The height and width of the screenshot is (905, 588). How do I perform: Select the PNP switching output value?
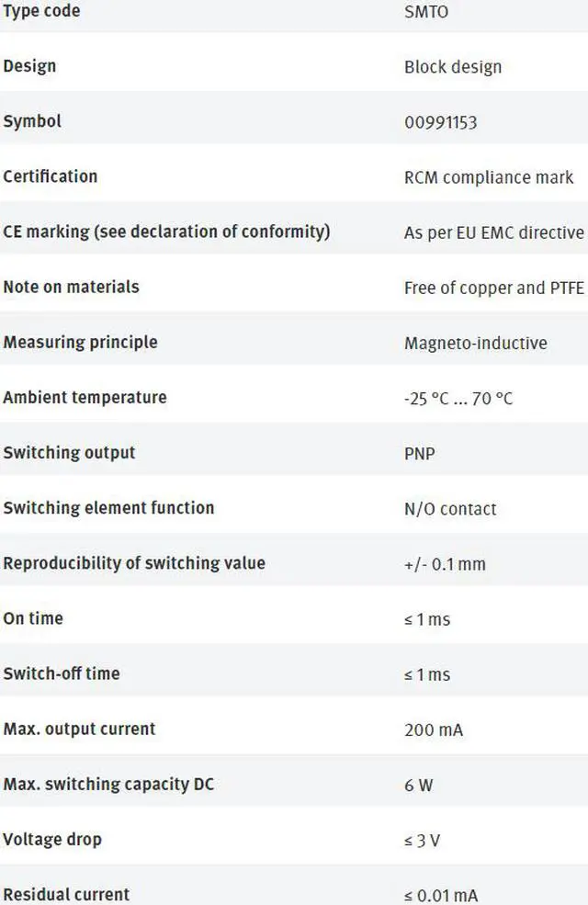[420, 454]
